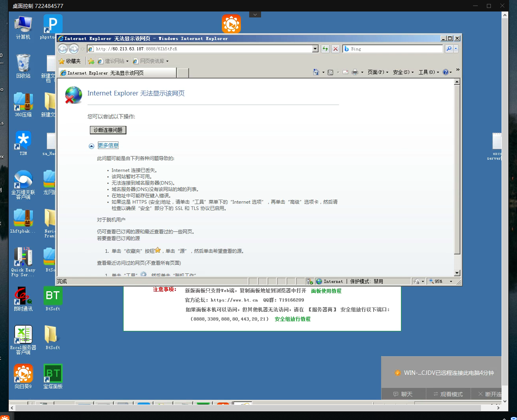The image size is (517, 420).
Task: Expand the address bar history dropdown
Action: tap(315, 49)
